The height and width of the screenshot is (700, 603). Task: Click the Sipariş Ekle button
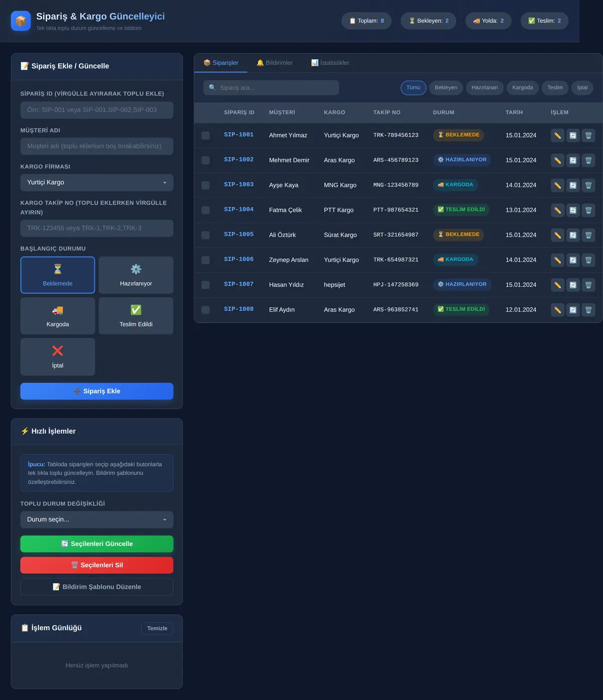point(97,391)
